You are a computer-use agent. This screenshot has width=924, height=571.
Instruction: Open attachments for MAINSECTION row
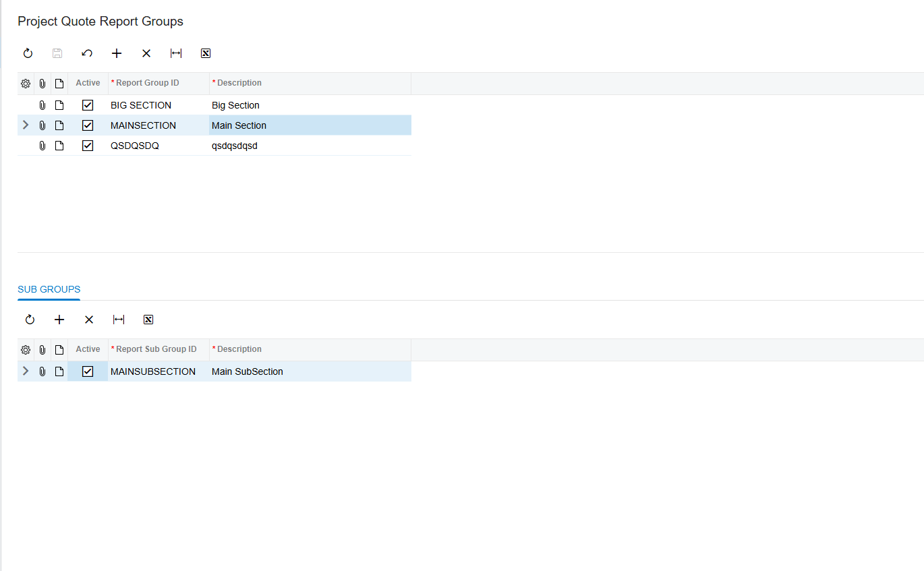coord(42,125)
